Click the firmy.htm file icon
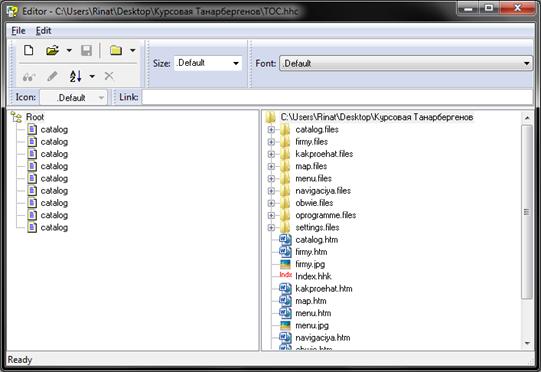 point(285,252)
